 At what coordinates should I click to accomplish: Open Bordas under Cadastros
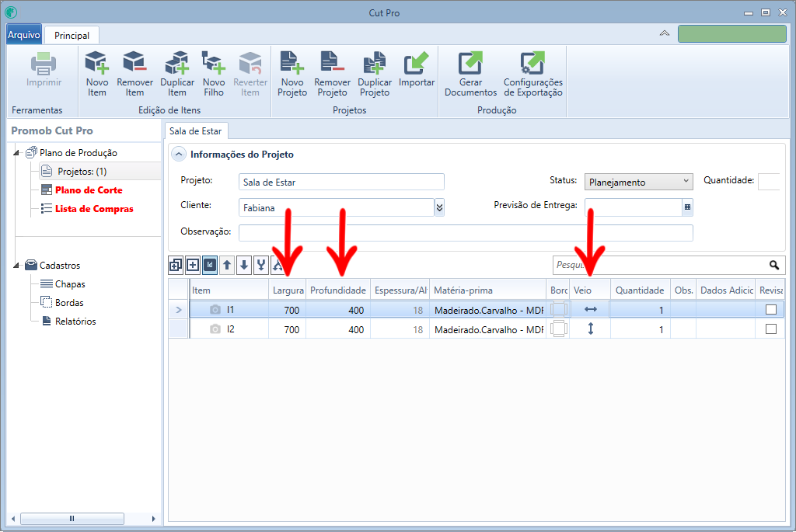pyautogui.click(x=69, y=303)
